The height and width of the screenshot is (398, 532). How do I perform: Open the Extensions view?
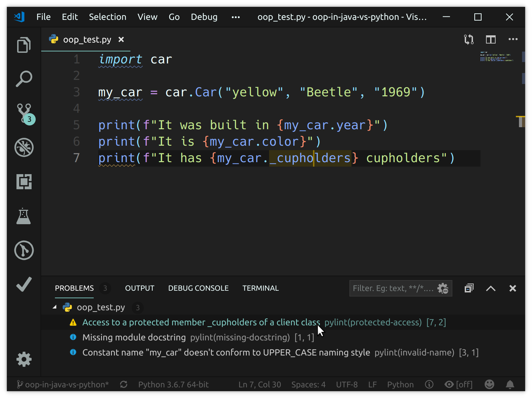click(24, 182)
